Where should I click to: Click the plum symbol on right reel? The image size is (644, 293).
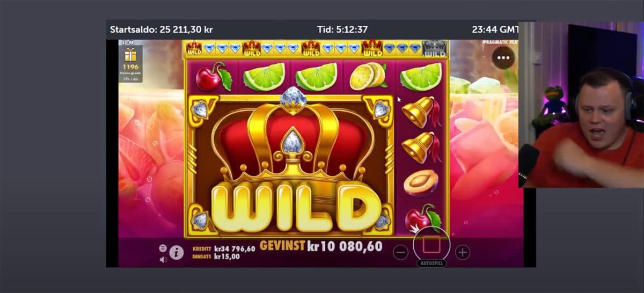point(421,184)
